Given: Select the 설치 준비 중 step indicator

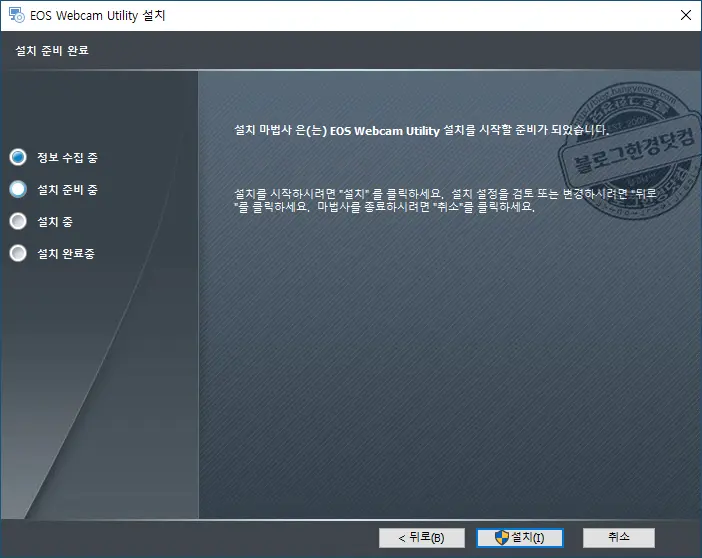Looking at the screenshot, I should tap(18, 189).
